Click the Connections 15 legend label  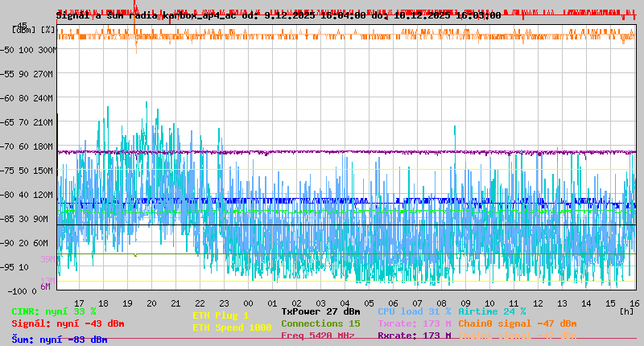click(x=320, y=323)
